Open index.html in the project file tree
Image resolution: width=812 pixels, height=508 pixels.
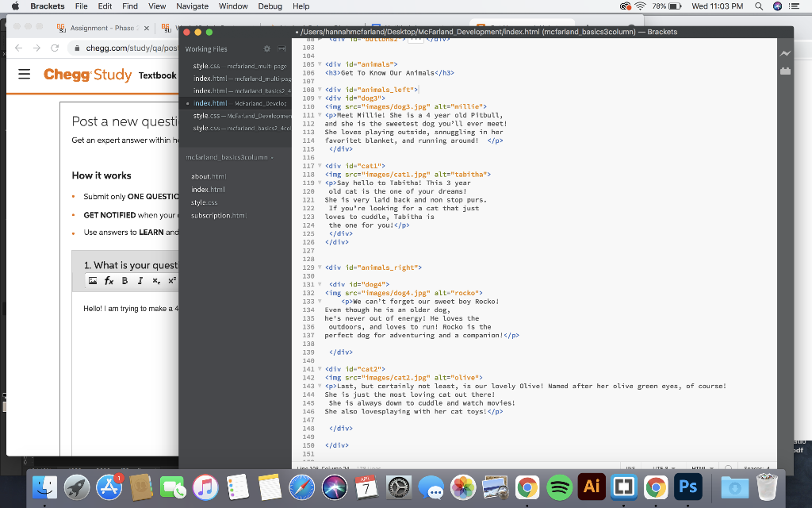click(x=209, y=190)
